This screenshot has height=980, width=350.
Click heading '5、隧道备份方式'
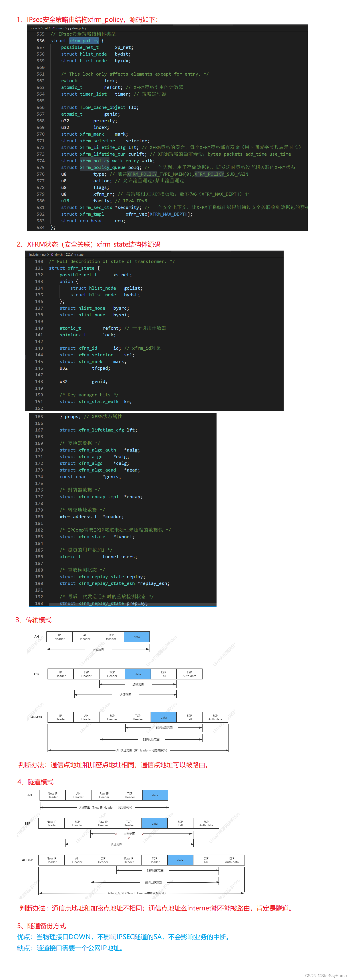click(42, 926)
